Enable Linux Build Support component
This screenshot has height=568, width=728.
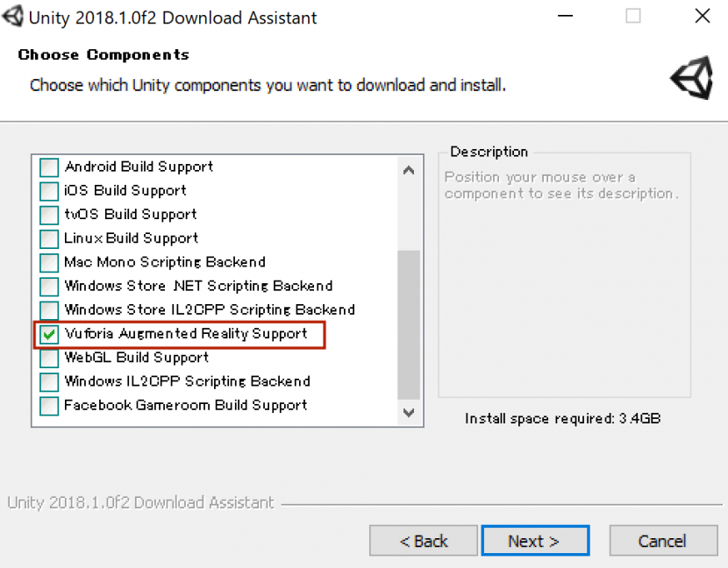click(x=50, y=238)
